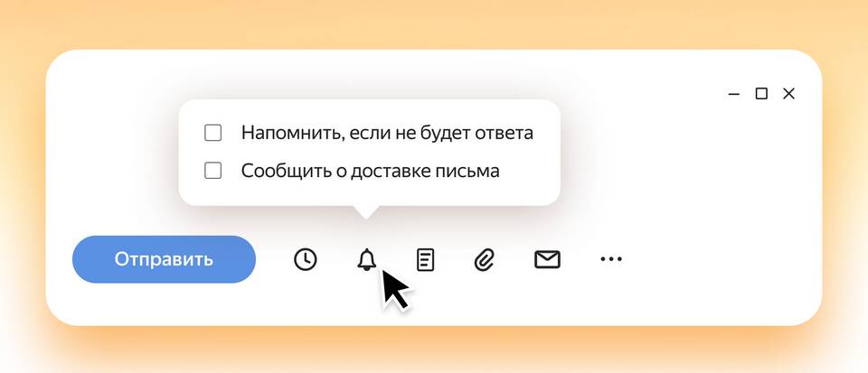Select the "Напомнить, если не будет ответа" label text
Image resolution: width=868 pixels, height=373 pixels.
coord(387,133)
